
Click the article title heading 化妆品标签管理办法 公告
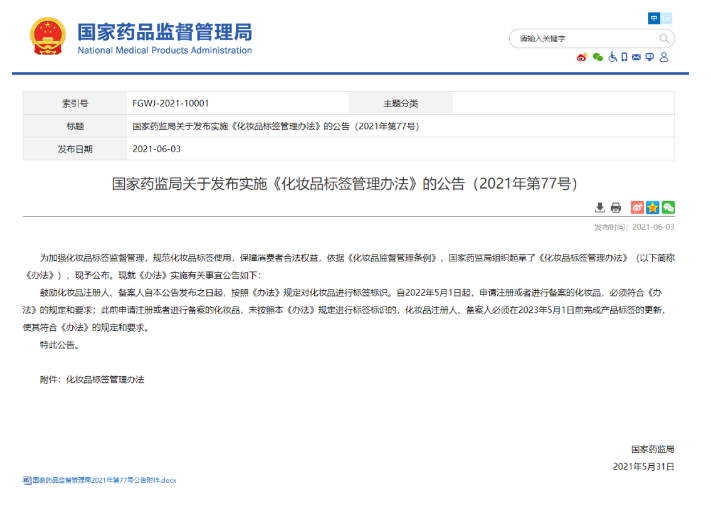(x=344, y=184)
